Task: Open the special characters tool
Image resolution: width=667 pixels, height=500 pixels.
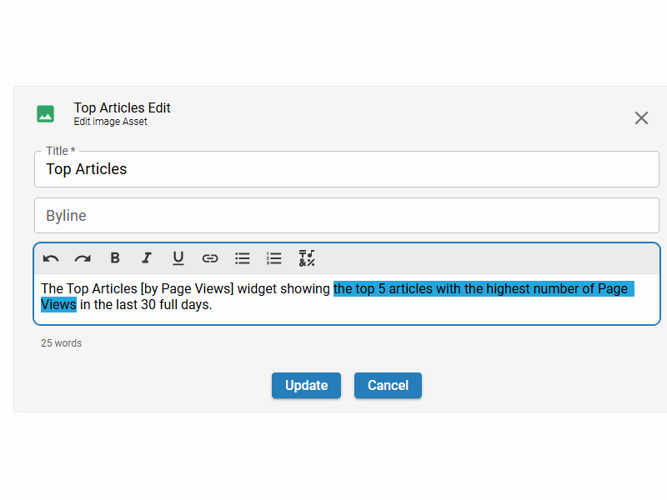Action: coord(306,258)
